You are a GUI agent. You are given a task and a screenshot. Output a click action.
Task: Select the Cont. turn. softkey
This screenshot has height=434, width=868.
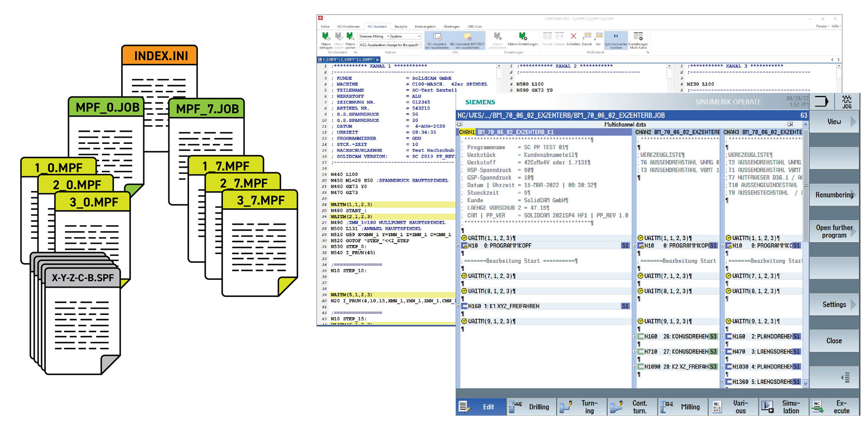coord(632,407)
